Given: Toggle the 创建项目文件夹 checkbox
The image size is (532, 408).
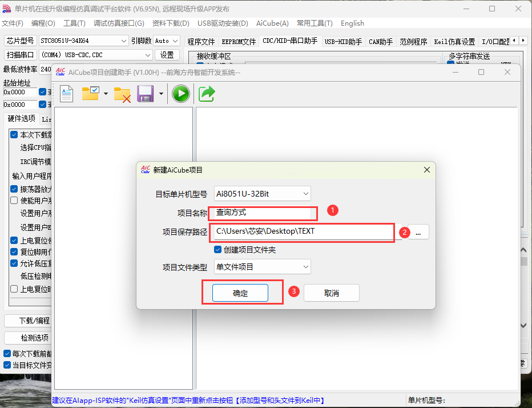Looking at the screenshot, I should click(218, 250).
